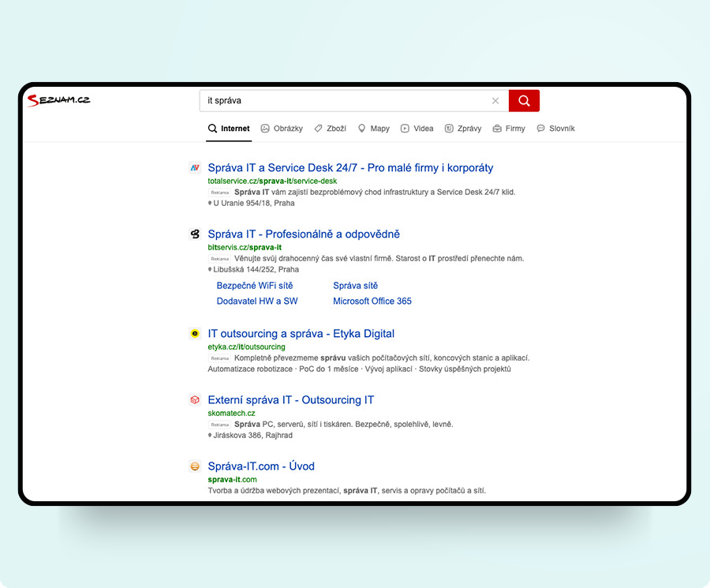The height and width of the screenshot is (588, 710).
Task: Switch to the Slovník tab
Action: click(555, 129)
